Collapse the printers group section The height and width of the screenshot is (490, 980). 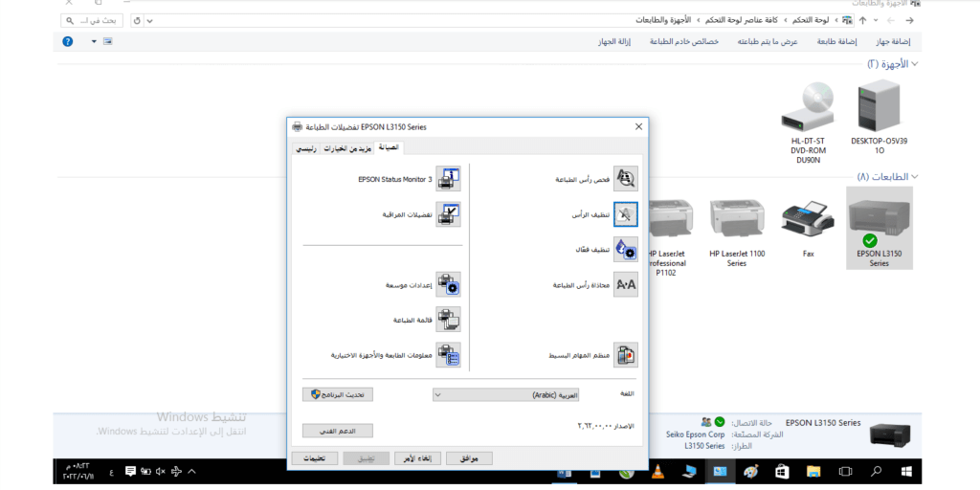[916, 177]
